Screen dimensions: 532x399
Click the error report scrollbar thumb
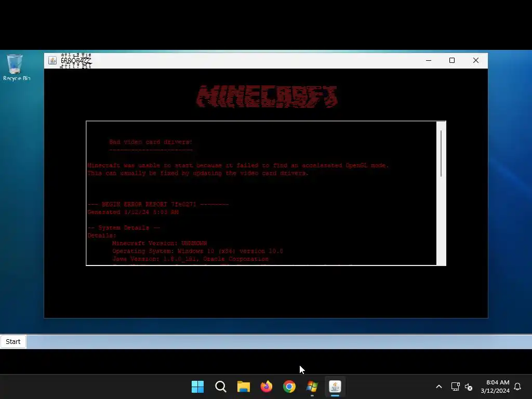441,154
